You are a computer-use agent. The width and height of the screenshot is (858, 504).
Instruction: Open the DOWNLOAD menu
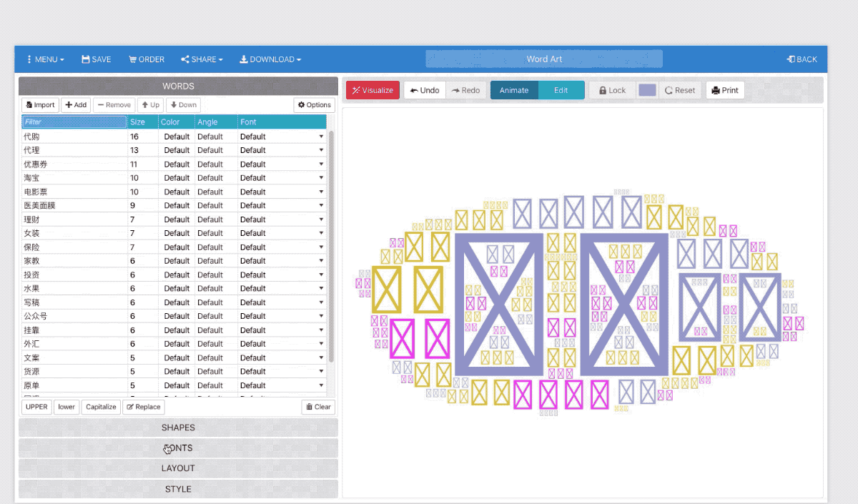[x=270, y=59]
